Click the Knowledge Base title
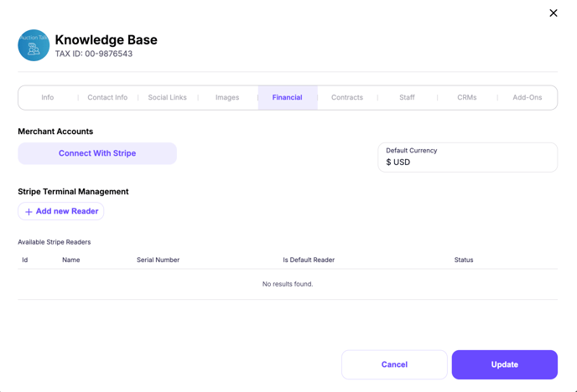577x392 pixels. (106, 39)
